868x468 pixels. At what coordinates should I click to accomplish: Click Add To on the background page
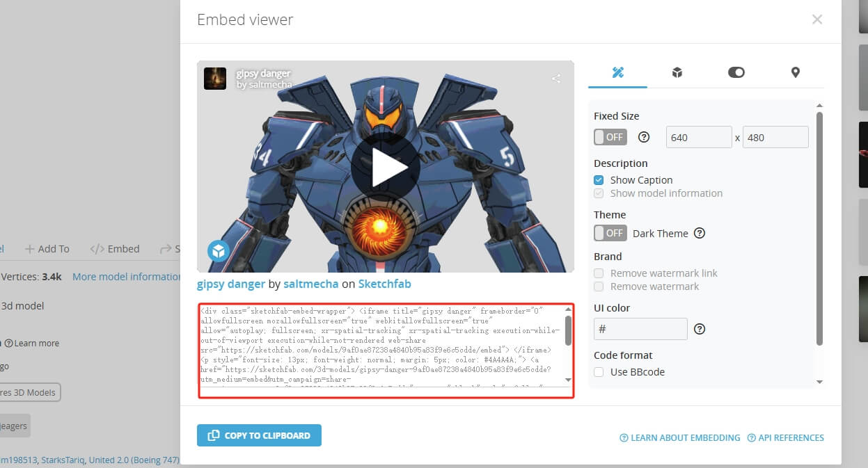[47, 249]
